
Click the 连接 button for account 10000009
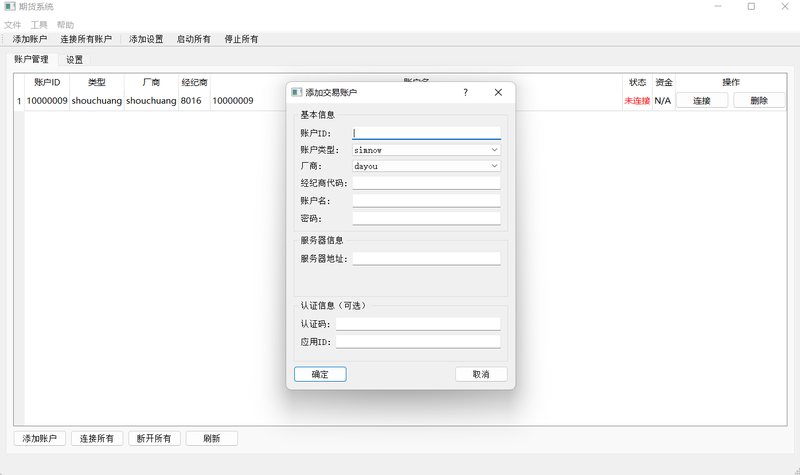702,101
